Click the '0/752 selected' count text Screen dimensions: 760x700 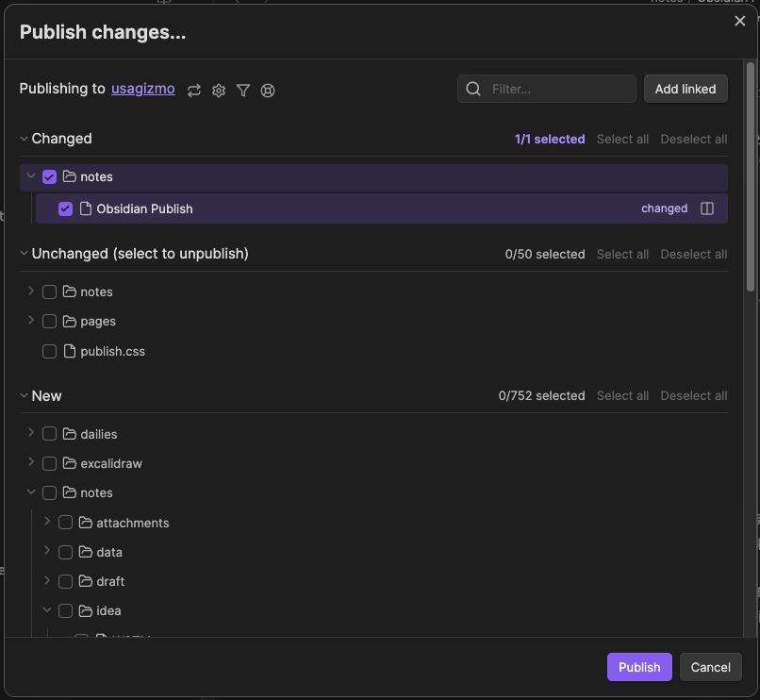tap(541, 396)
